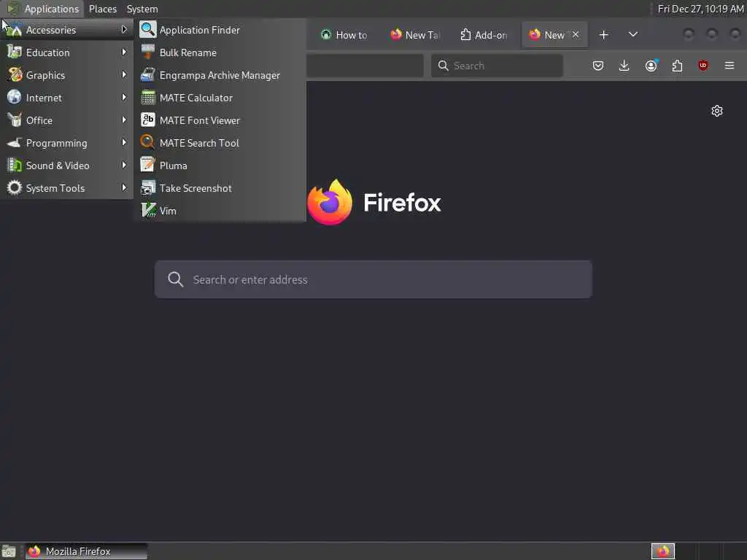
Task: Click the toolbar Search field
Action: click(497, 66)
